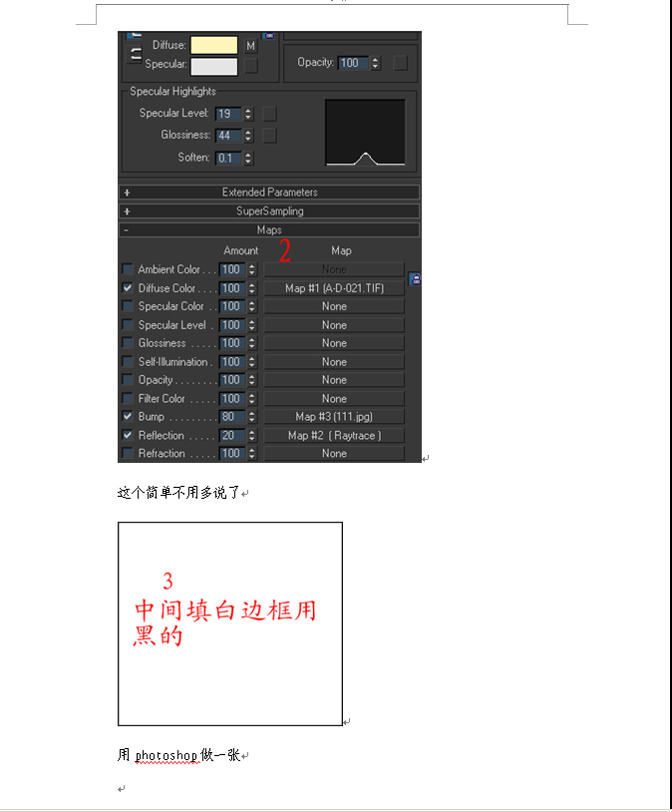Enable the Ambient Color map checkbox
The image size is (672, 812).
pyautogui.click(x=128, y=269)
